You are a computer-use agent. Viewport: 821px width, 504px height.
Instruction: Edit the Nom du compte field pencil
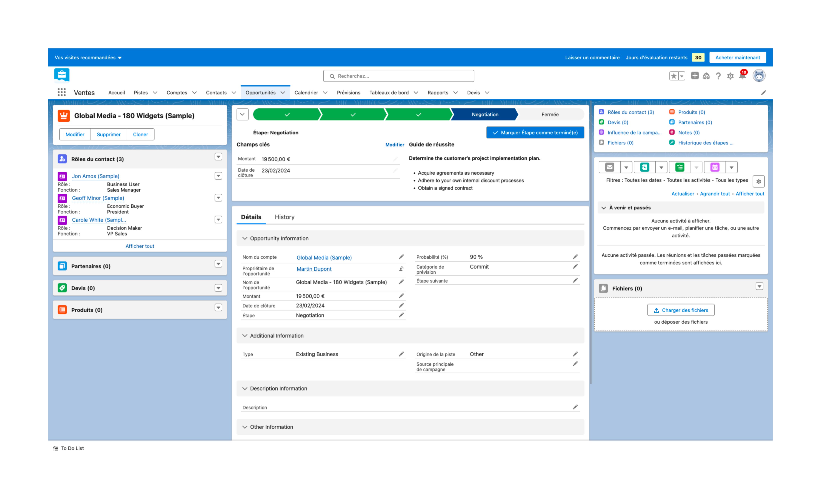[401, 257]
